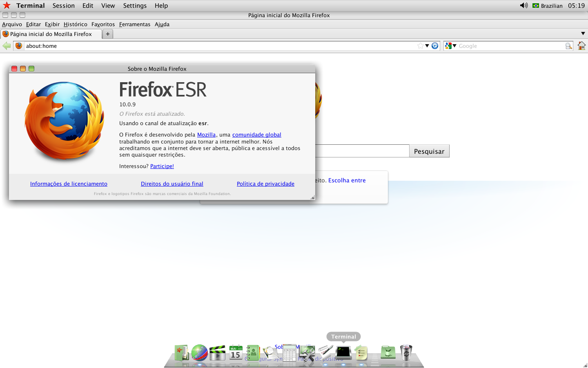588x368 pixels.
Task: Click the version number 10.0.9
Action: coord(127,104)
